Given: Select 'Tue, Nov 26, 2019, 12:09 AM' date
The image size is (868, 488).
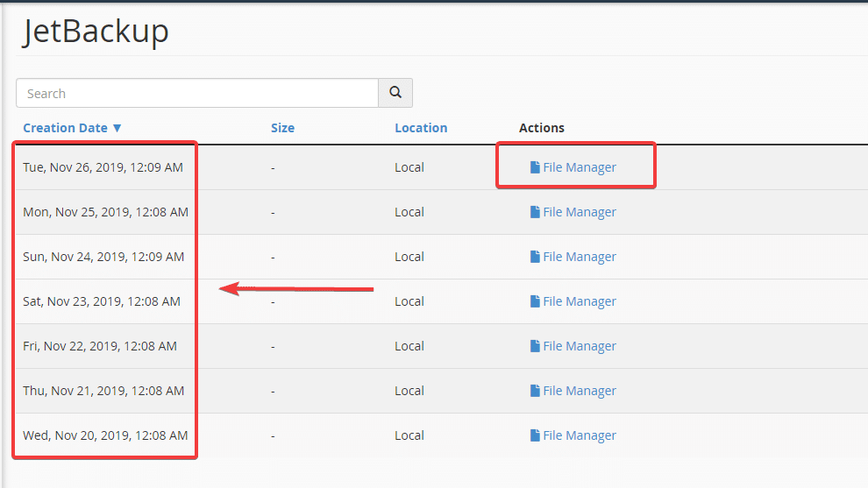Looking at the screenshot, I should pyautogui.click(x=103, y=167).
